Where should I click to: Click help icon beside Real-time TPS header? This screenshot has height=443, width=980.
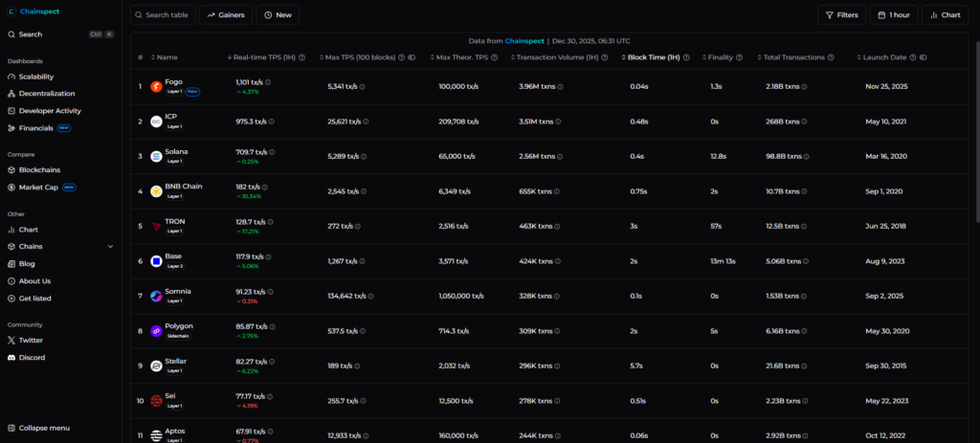(x=301, y=57)
